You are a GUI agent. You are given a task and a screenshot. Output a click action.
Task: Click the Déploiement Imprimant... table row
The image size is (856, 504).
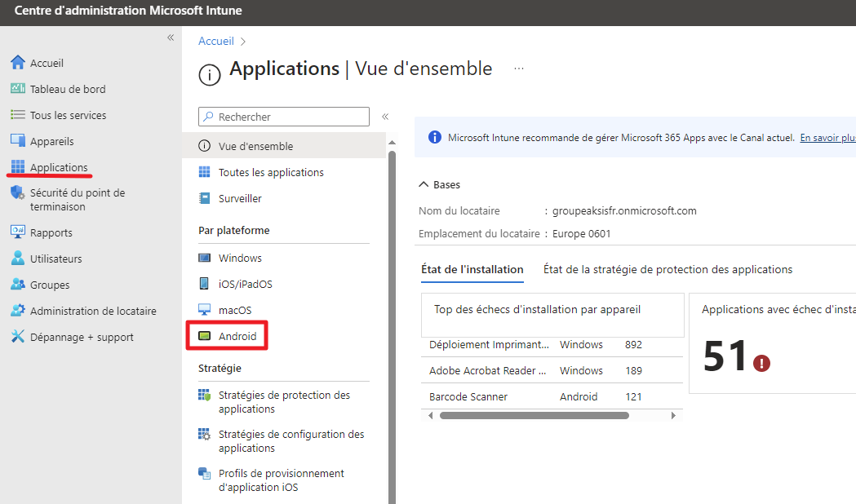click(552, 344)
